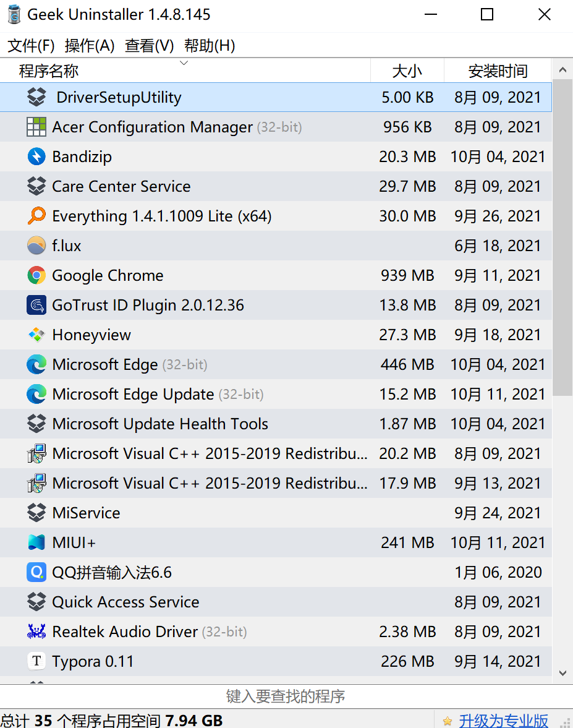
Task: Sort by the 程序名称 column header
Action: coord(185,71)
